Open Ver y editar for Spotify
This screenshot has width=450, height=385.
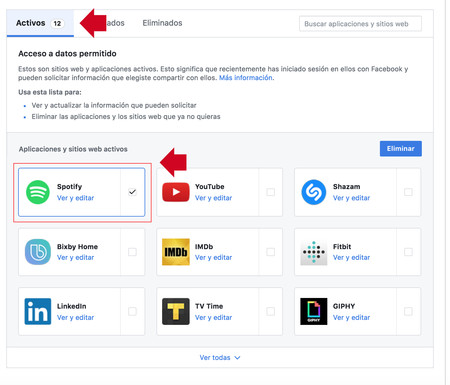pyautogui.click(x=75, y=198)
